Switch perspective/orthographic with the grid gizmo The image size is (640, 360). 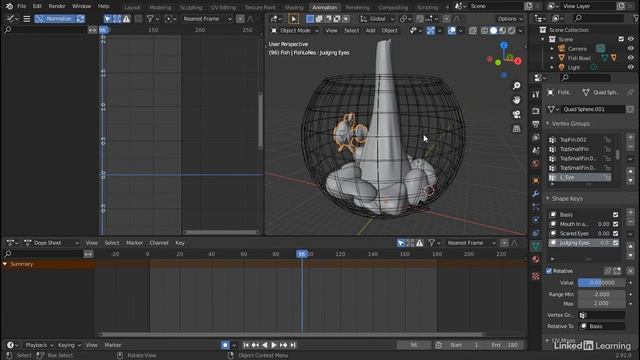pos(516,129)
